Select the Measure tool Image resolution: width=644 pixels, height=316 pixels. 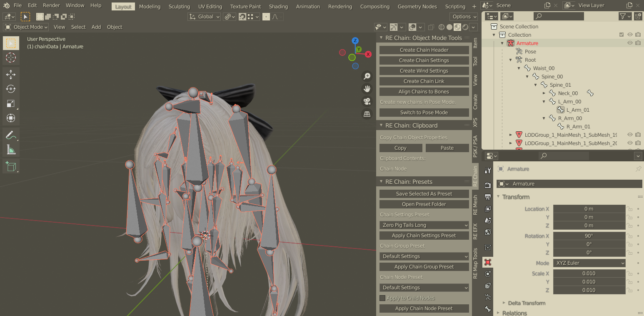click(x=11, y=150)
